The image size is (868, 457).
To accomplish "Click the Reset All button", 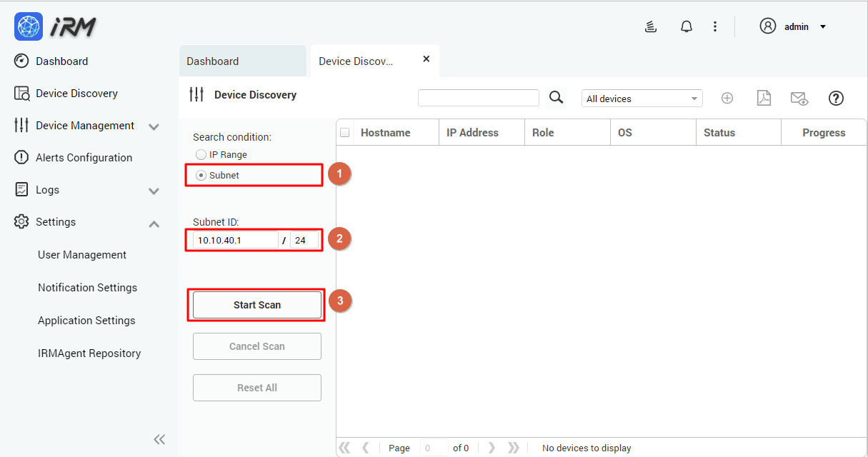I will [256, 387].
